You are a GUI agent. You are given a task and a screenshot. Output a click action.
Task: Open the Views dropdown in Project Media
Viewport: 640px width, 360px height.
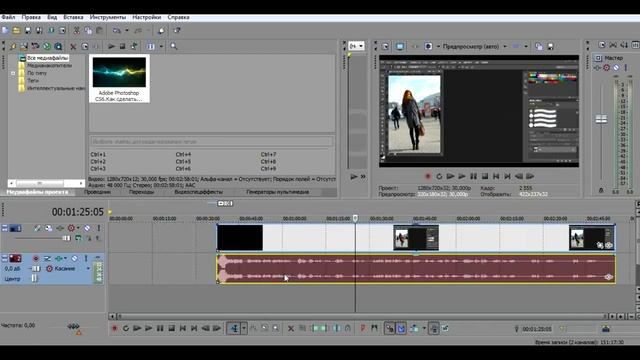161,47
